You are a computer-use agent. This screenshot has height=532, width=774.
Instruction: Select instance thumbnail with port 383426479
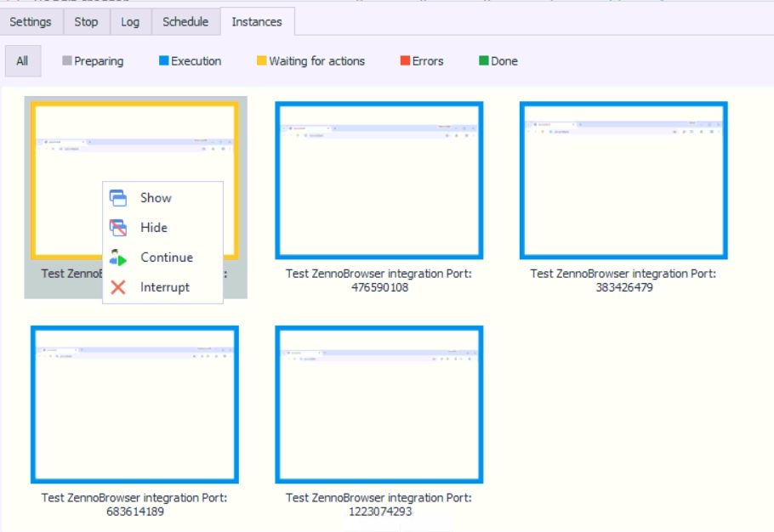[x=623, y=180]
